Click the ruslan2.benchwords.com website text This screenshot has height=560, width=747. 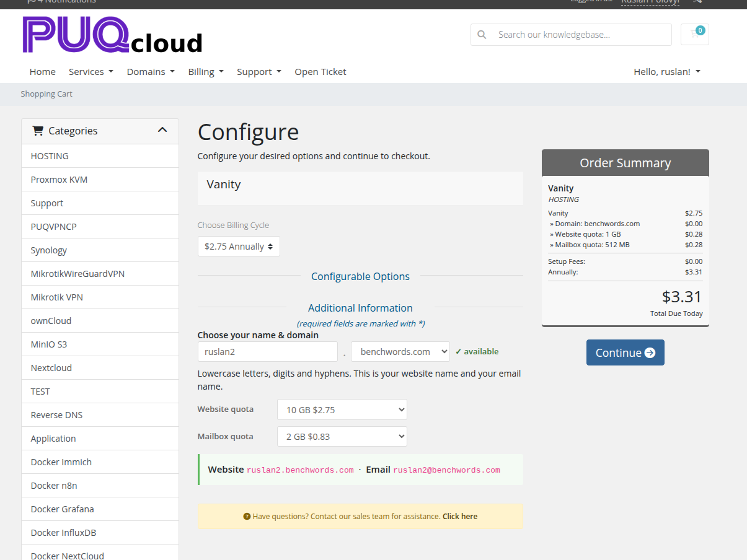pos(300,470)
